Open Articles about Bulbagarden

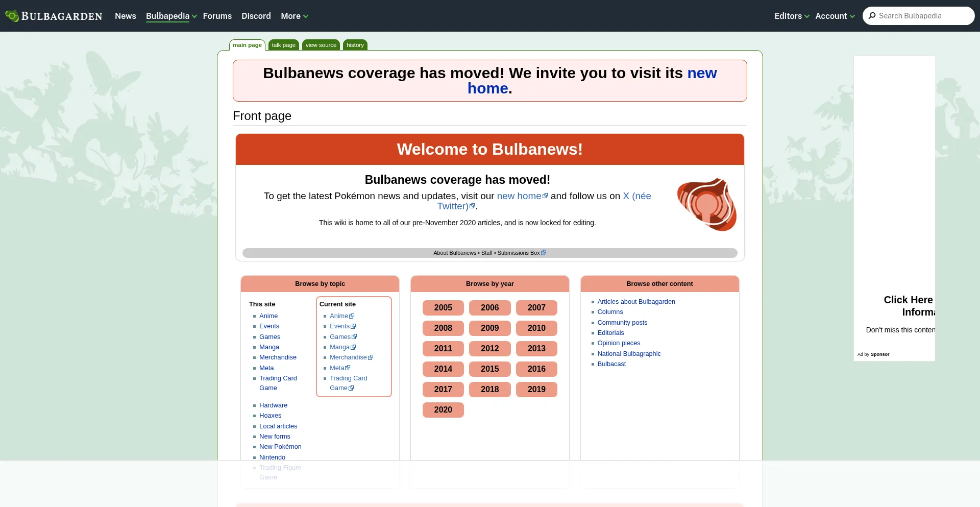pos(636,302)
